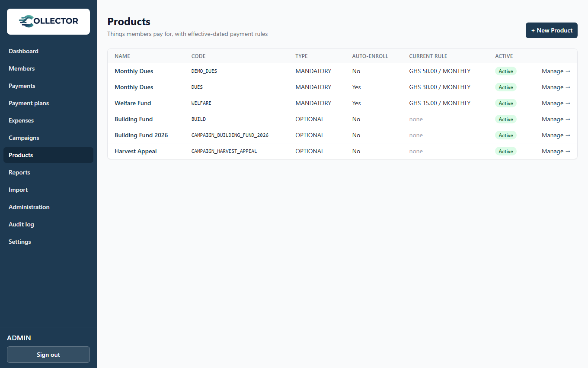Viewport: 588px width, 368px height.
Task: Click Harvest Appeal product name
Action: coord(136,151)
